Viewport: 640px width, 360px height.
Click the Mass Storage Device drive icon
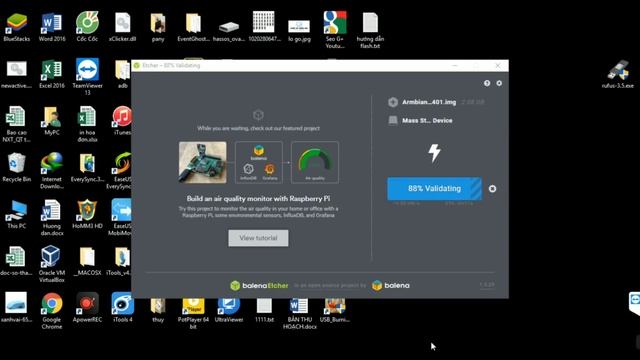(x=393, y=120)
